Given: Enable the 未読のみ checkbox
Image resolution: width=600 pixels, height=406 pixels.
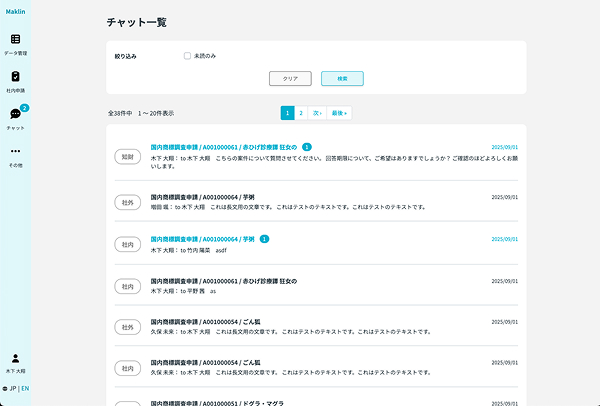Looking at the screenshot, I should [x=187, y=56].
